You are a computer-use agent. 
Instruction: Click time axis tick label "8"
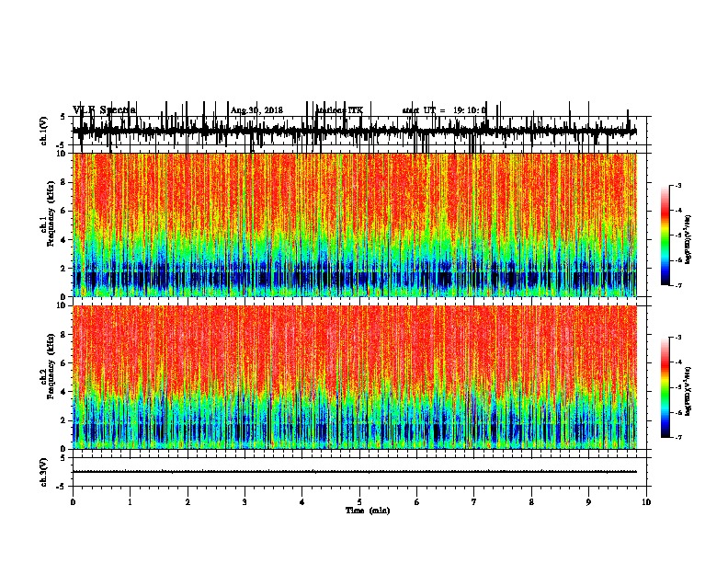[x=531, y=502]
